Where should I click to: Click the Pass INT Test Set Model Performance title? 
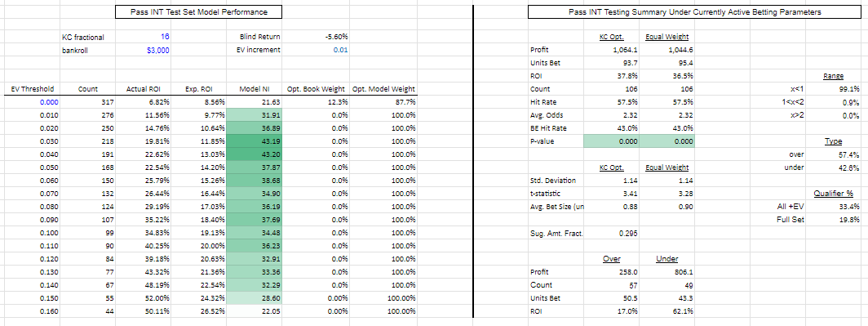pos(199,11)
